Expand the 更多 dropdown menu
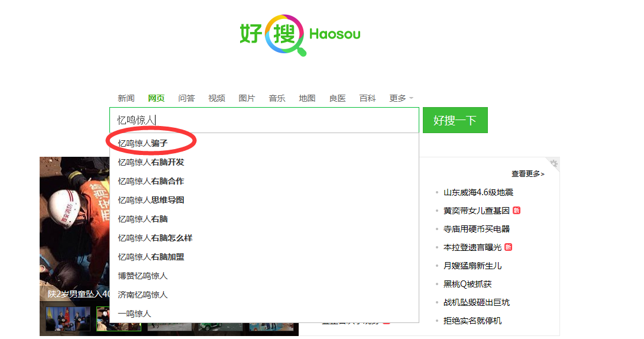This screenshot has width=644, height=339. 402,98
